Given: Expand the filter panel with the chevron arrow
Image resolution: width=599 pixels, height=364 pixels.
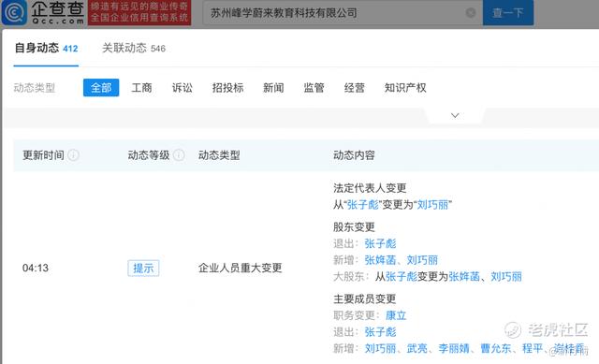Looking at the screenshot, I should click(x=455, y=115).
